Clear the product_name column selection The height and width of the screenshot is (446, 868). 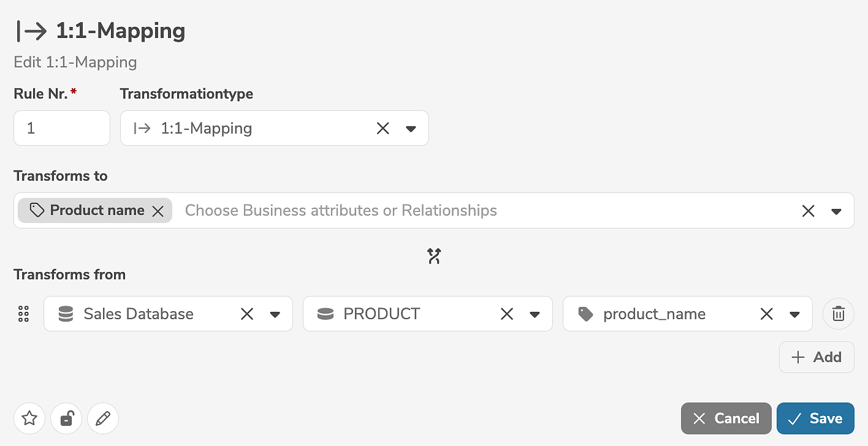coord(766,314)
